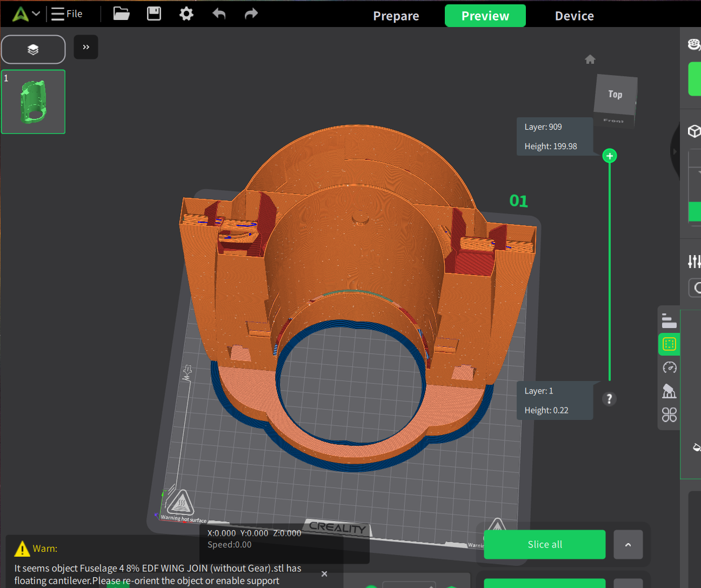This screenshot has height=588, width=701.
Task: Reset camera with the home icon
Action: tap(590, 59)
